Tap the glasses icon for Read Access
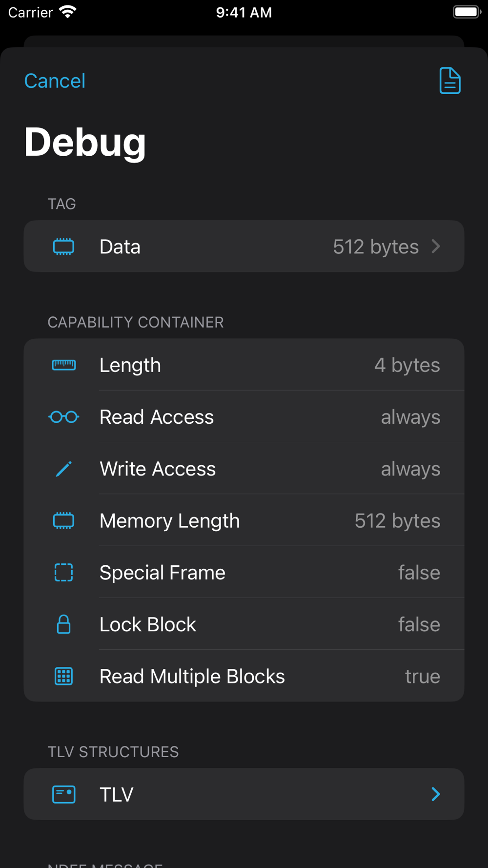Image resolution: width=488 pixels, height=868 pixels. [x=63, y=417]
